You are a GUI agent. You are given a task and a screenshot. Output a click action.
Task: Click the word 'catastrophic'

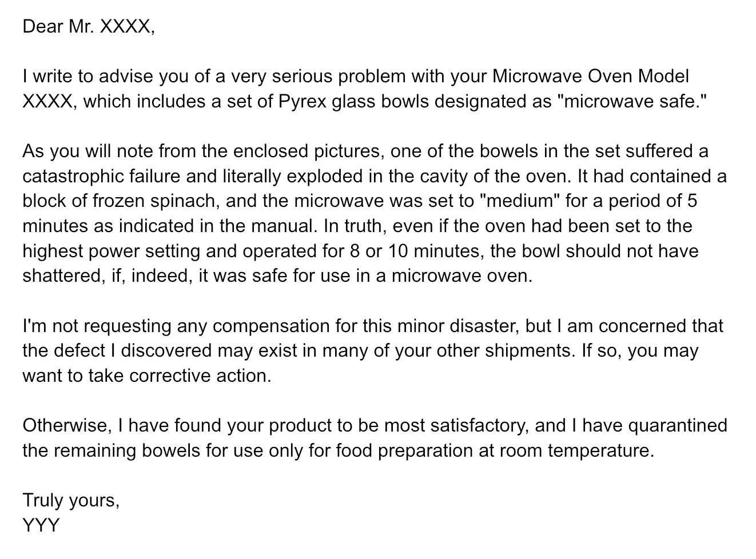73,176
